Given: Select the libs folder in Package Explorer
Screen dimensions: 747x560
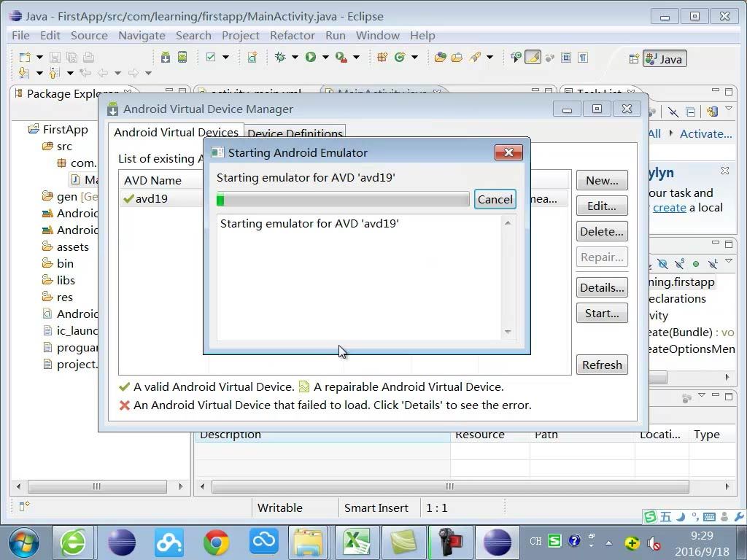Looking at the screenshot, I should [58, 281].
